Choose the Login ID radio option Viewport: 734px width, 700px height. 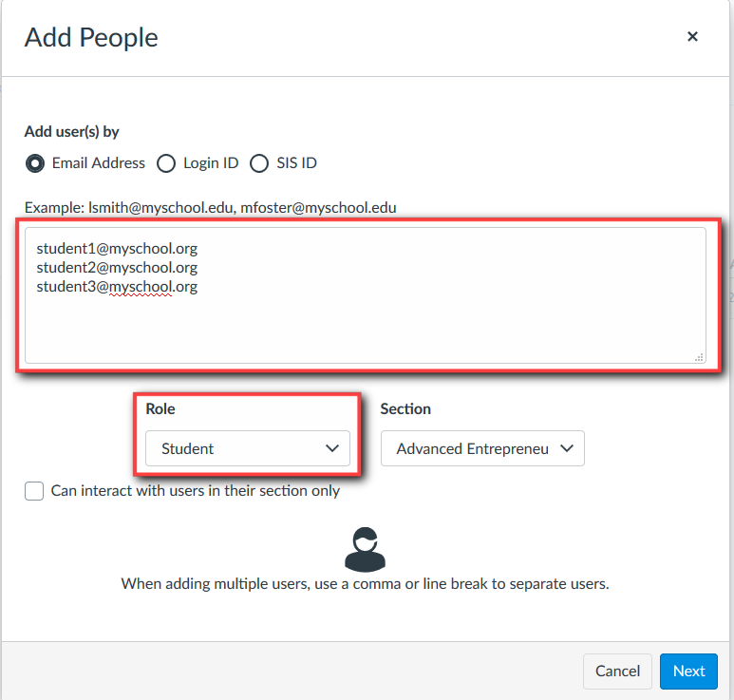point(166,163)
